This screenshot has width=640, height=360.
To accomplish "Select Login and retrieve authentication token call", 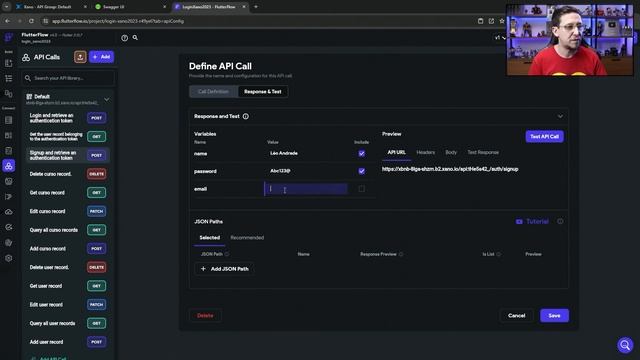I will coord(67,118).
